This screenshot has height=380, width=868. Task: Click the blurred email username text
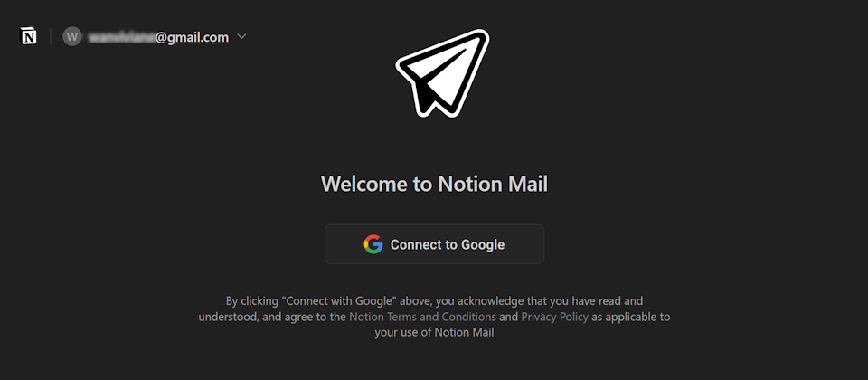[x=121, y=37]
